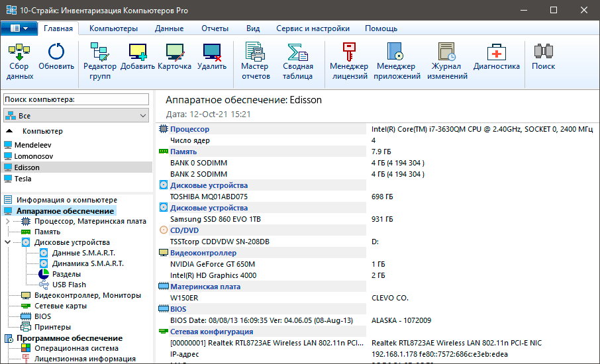This screenshot has width=600, height=364.
Task: Open the Все group filter dropdown
Action: [76, 116]
